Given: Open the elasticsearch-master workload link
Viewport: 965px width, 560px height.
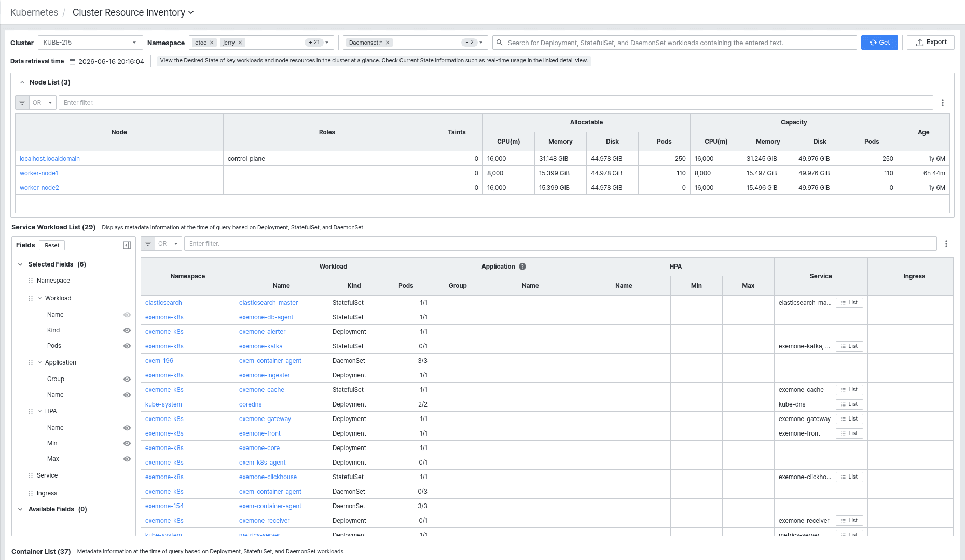Looking at the screenshot, I should (x=268, y=303).
